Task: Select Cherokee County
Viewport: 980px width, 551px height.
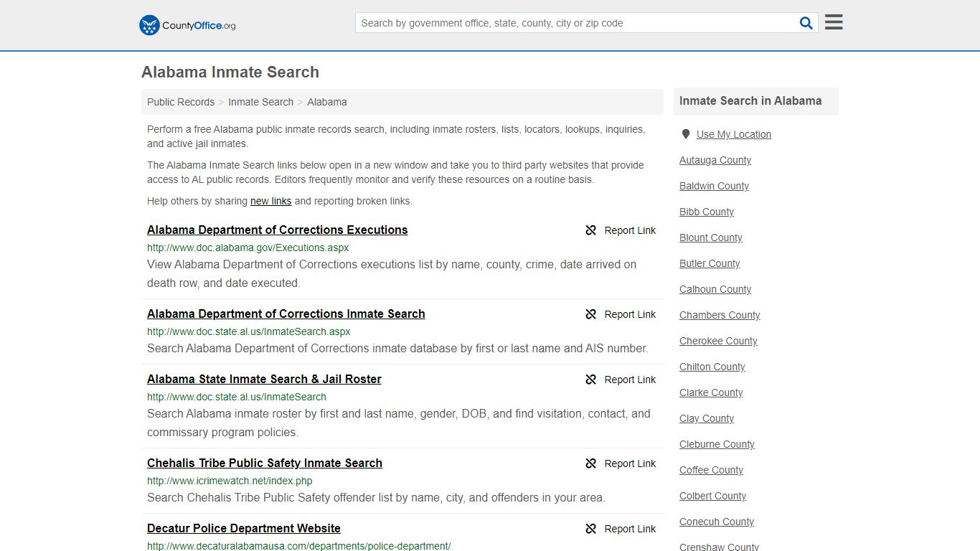Action: (718, 341)
